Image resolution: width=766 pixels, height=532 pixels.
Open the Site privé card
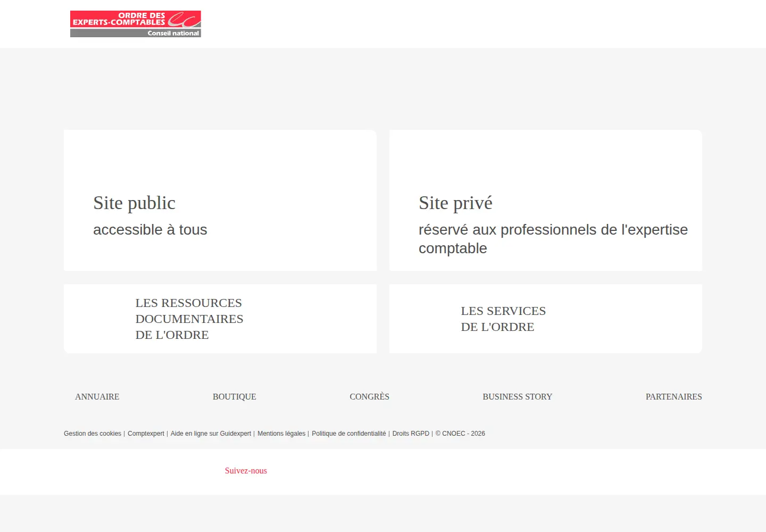click(x=546, y=201)
